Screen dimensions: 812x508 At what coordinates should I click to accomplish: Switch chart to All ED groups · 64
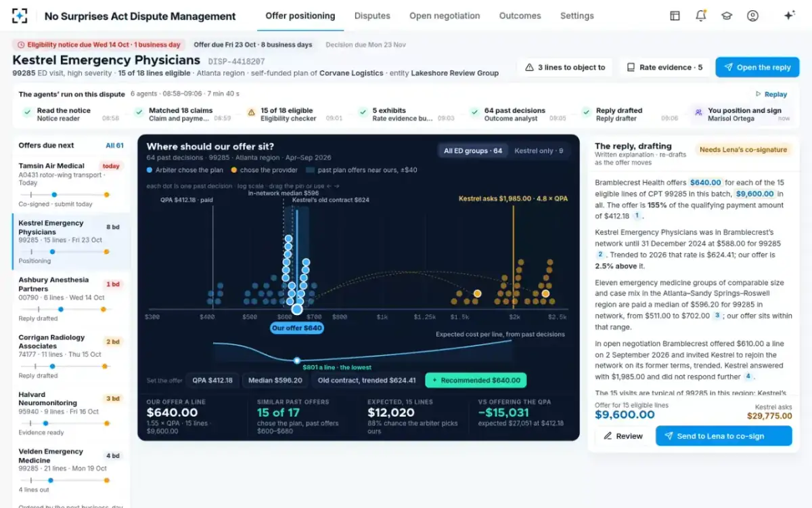pyautogui.click(x=473, y=151)
